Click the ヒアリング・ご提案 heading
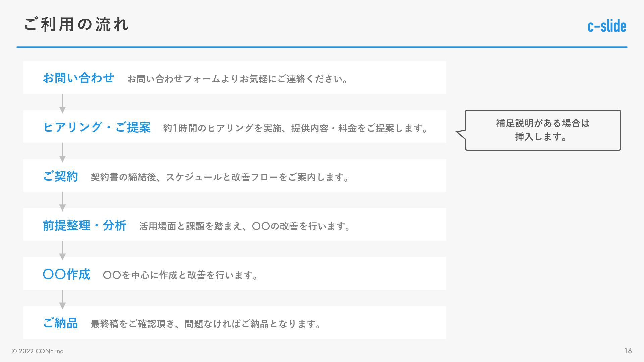This screenshot has height=362, width=644. [x=97, y=127]
